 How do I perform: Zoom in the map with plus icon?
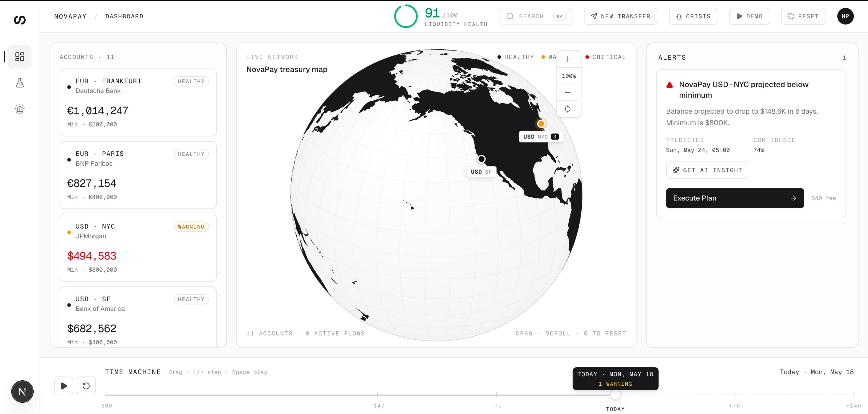click(x=568, y=59)
